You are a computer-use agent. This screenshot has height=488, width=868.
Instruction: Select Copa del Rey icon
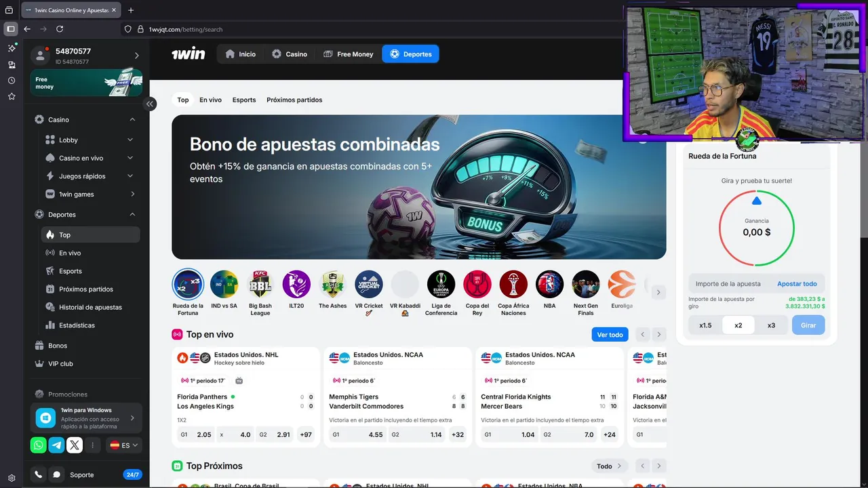[x=477, y=284]
